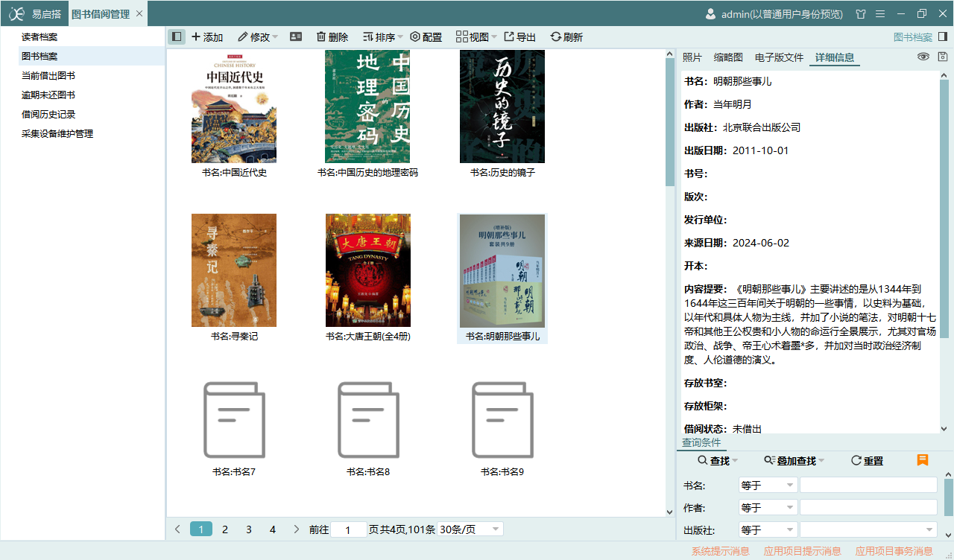The image size is (954, 560).
Task: Select the 查询条件 tab
Action: 701,442
